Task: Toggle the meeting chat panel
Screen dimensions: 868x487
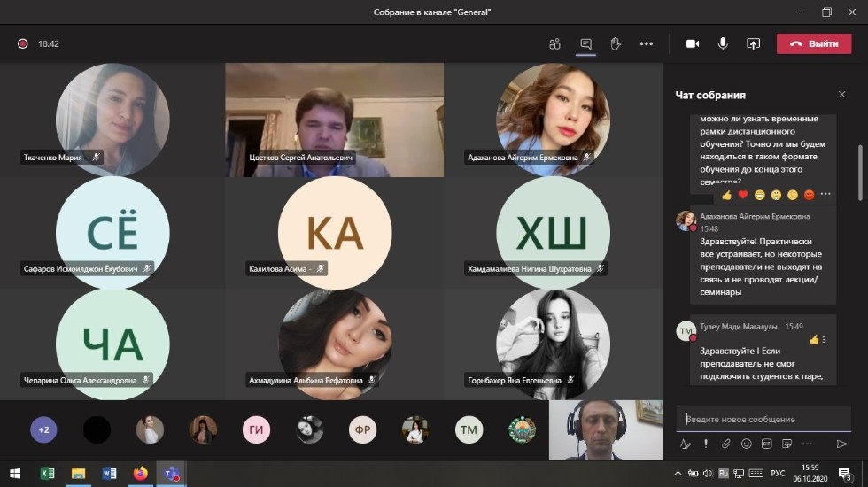Action: 585,43
